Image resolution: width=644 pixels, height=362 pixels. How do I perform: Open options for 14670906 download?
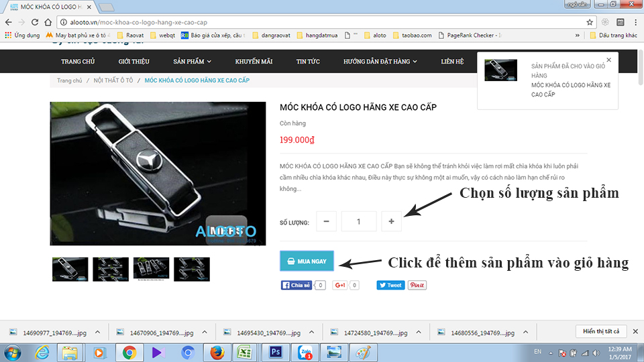(205, 333)
